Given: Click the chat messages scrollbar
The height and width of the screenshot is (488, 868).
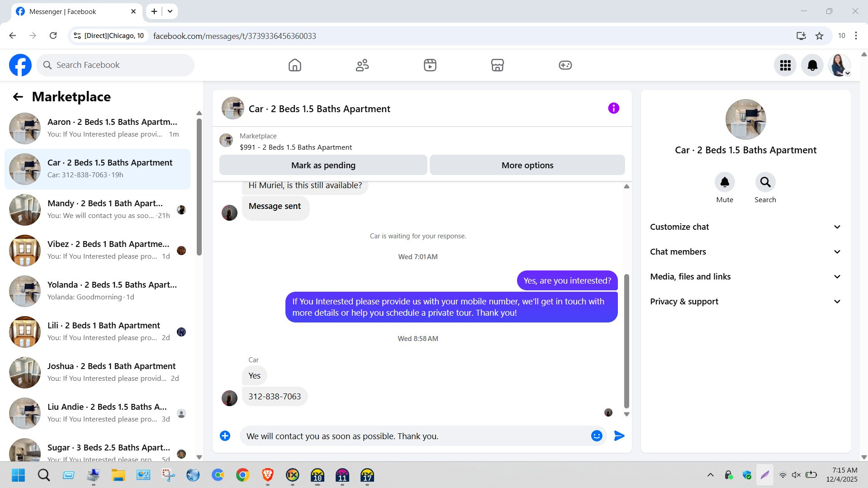Looking at the screenshot, I should 626,341.
